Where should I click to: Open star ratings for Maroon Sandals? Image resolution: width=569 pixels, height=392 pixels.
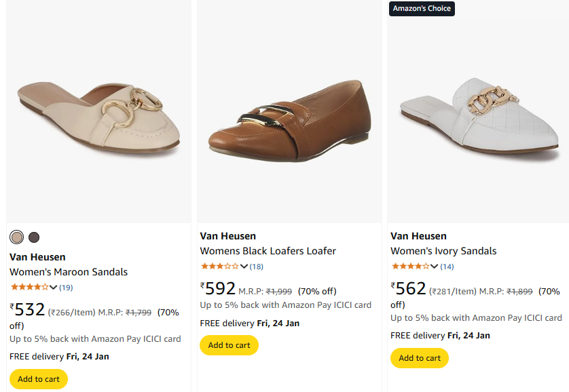point(29,288)
